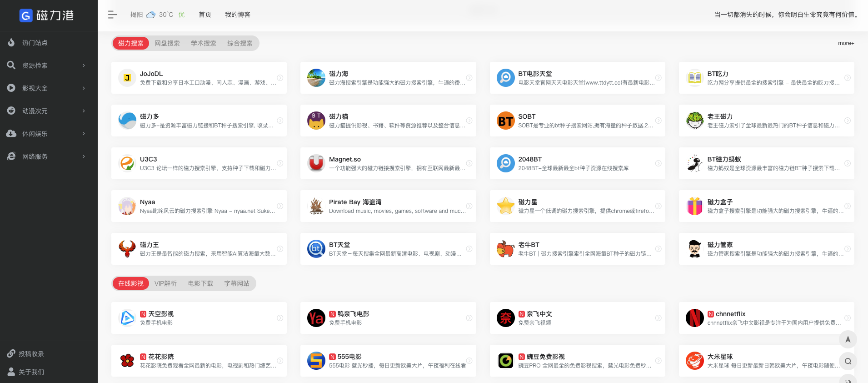Click the BT天堂 bt icon
The width and height of the screenshot is (868, 383).
pyautogui.click(x=316, y=249)
